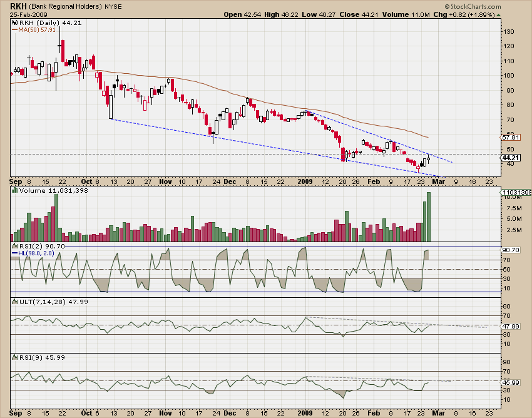Click the 11031398 volume tag on right axis
532x418 pixels.
(516, 192)
